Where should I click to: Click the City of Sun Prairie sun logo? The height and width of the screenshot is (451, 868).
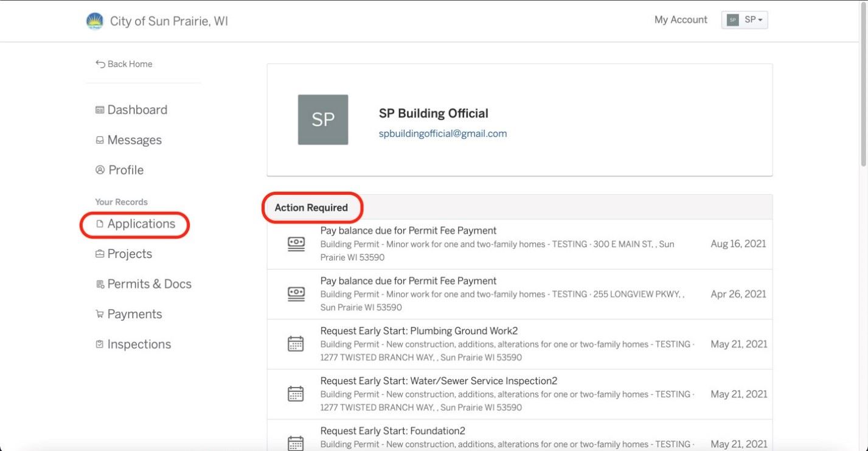pyautogui.click(x=94, y=21)
